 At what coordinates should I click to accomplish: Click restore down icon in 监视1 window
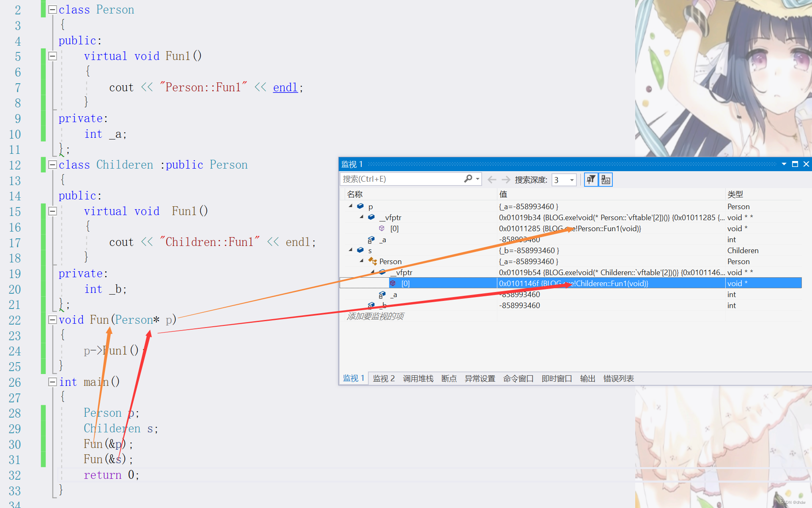795,165
